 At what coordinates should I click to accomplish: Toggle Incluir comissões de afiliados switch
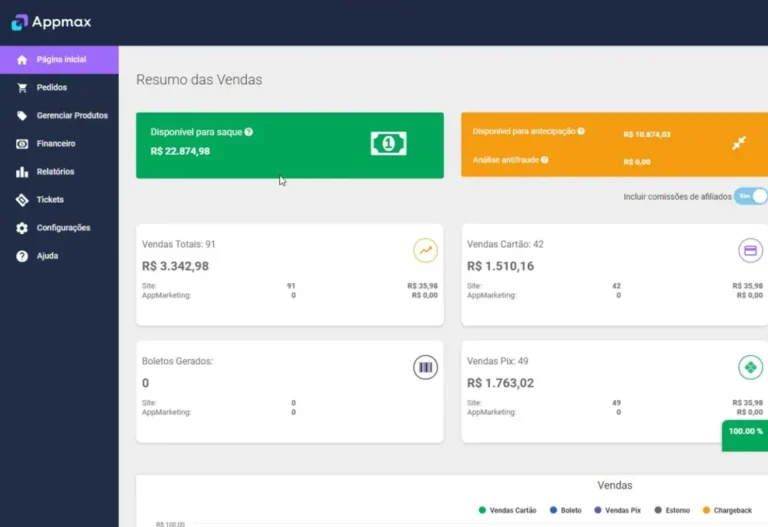(750, 196)
